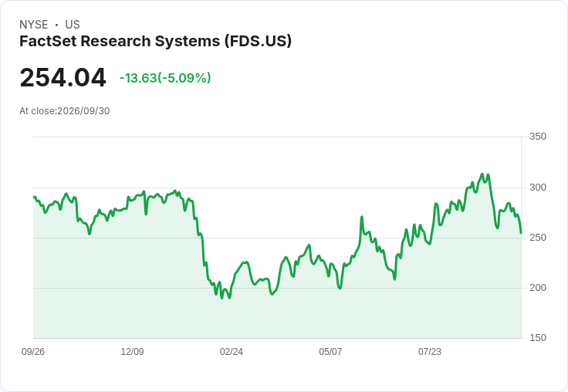Click the -13.63(-5.09%) change value
Viewport: 568px width, 392px height.
165,78
